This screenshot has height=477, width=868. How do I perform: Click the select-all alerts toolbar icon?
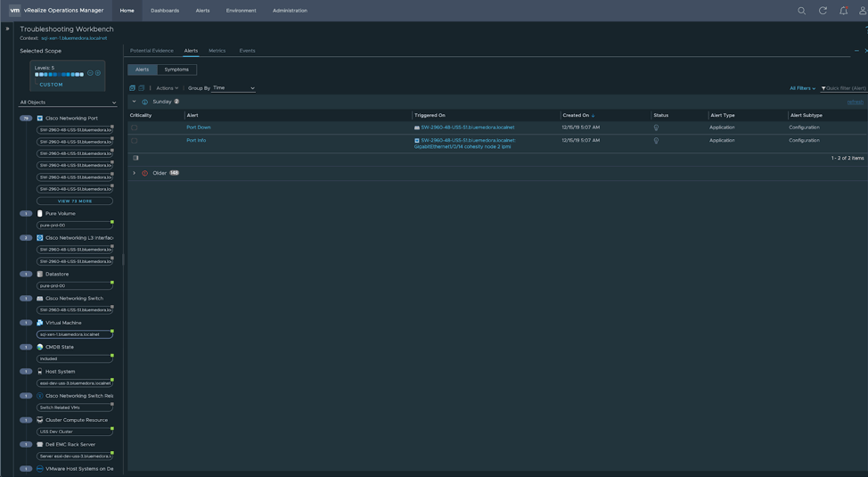pos(133,88)
